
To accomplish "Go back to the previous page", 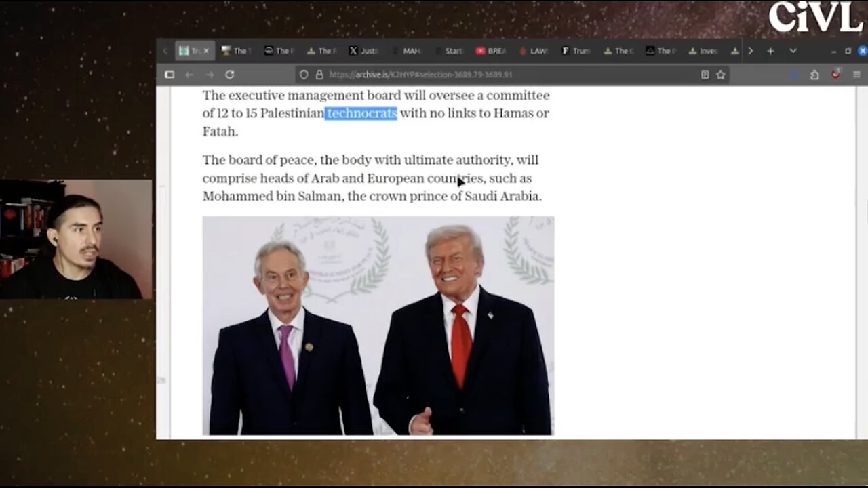I will pos(189,75).
